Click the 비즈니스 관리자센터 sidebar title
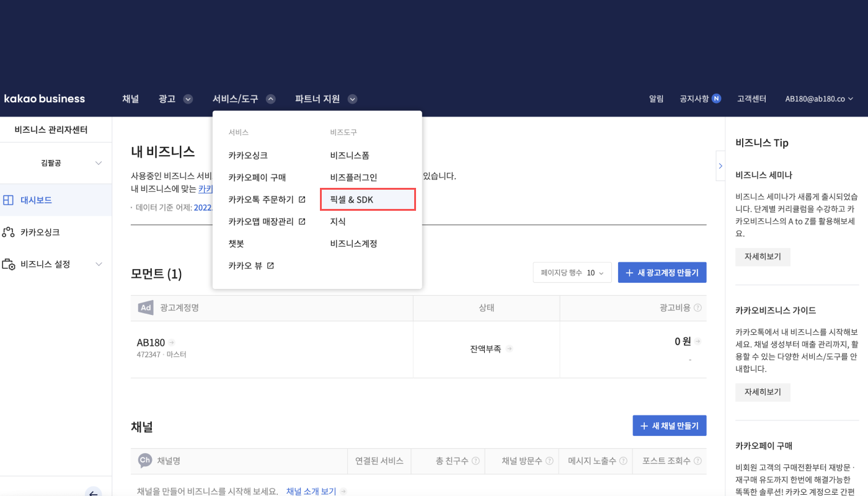 click(51, 130)
